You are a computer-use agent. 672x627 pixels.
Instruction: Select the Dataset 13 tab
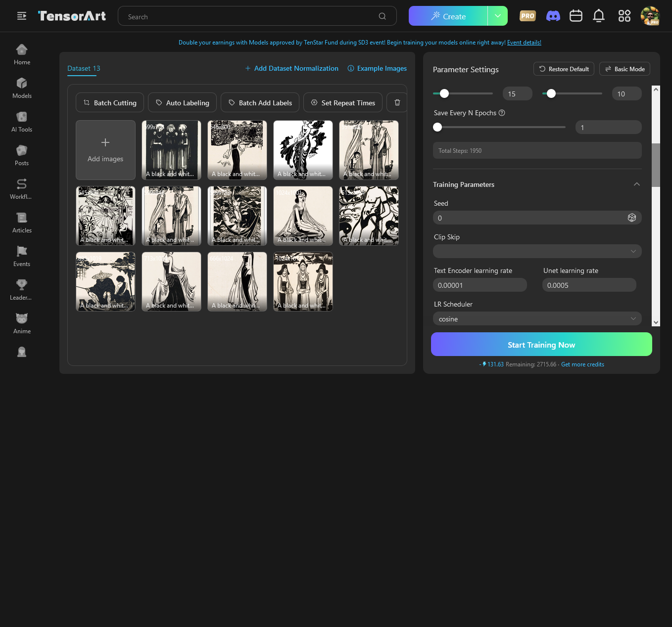click(84, 69)
